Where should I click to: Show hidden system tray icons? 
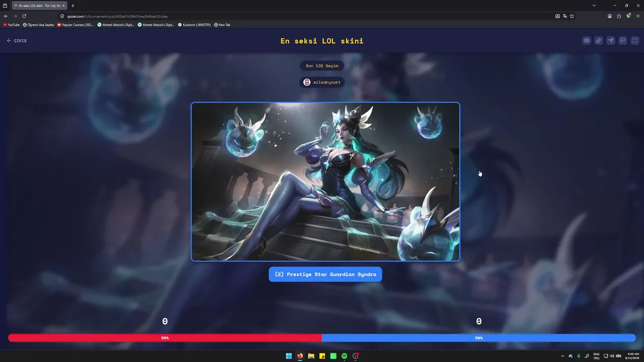pyautogui.click(x=562, y=356)
